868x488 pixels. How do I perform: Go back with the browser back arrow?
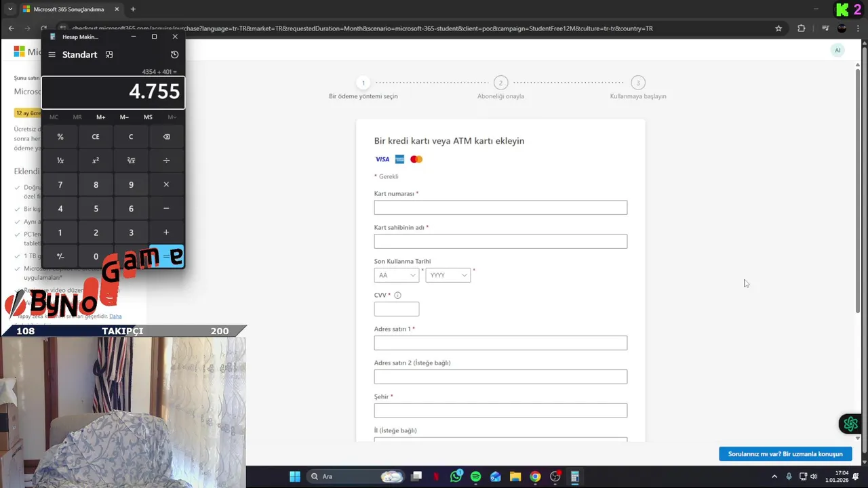11,28
